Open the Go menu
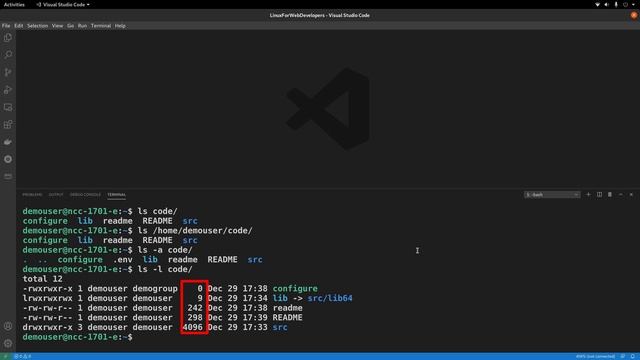Viewport: 640px width, 360px height. click(71, 26)
